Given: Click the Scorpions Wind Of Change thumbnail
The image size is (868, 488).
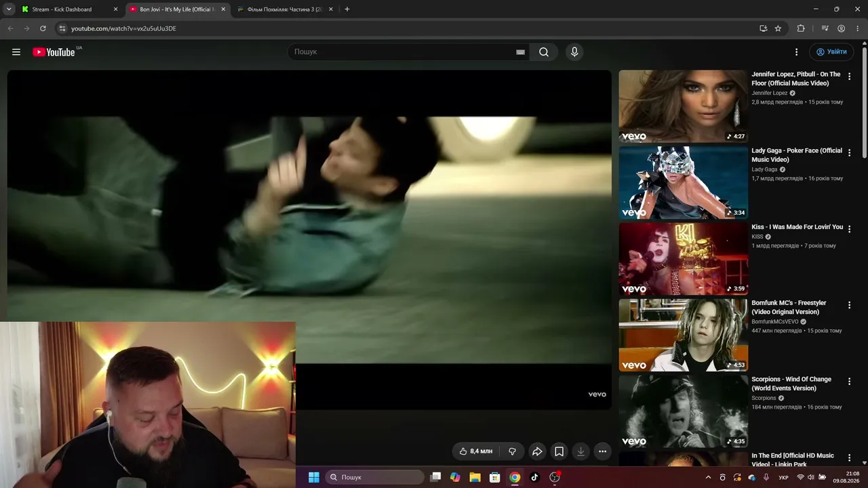Looking at the screenshot, I should click(x=683, y=411).
